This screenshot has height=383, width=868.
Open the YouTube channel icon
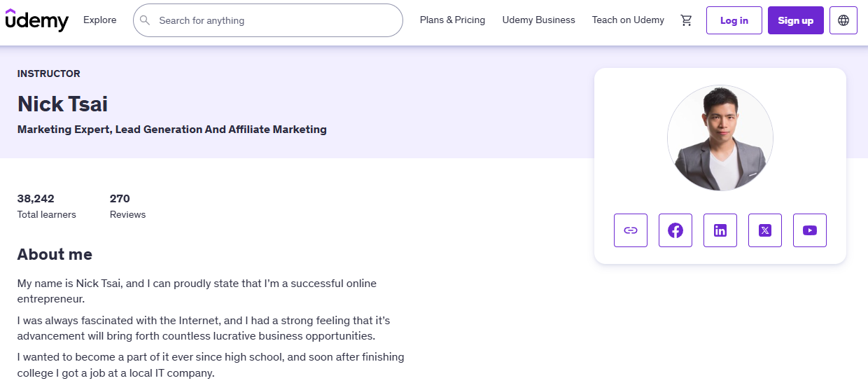810,230
